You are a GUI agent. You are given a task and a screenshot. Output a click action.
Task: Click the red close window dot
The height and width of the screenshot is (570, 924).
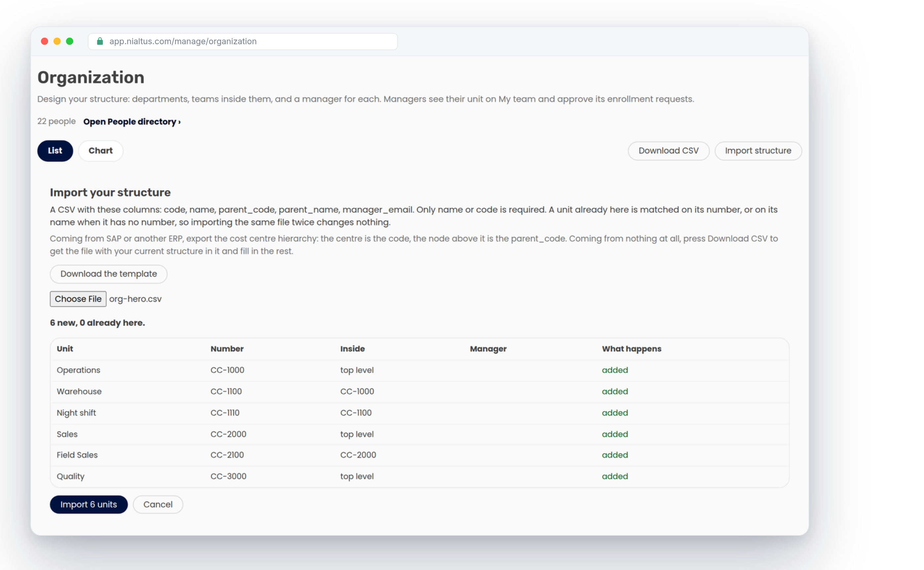(x=45, y=41)
